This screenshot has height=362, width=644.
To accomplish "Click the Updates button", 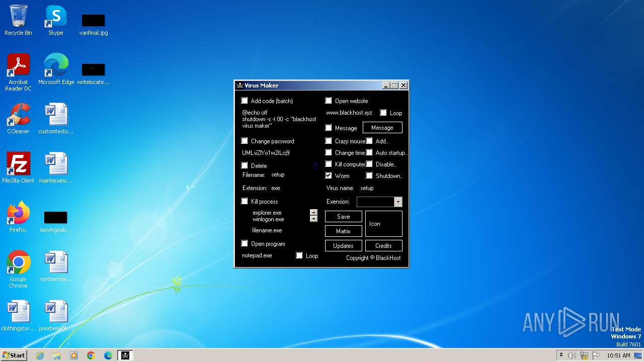I will 344,246.
